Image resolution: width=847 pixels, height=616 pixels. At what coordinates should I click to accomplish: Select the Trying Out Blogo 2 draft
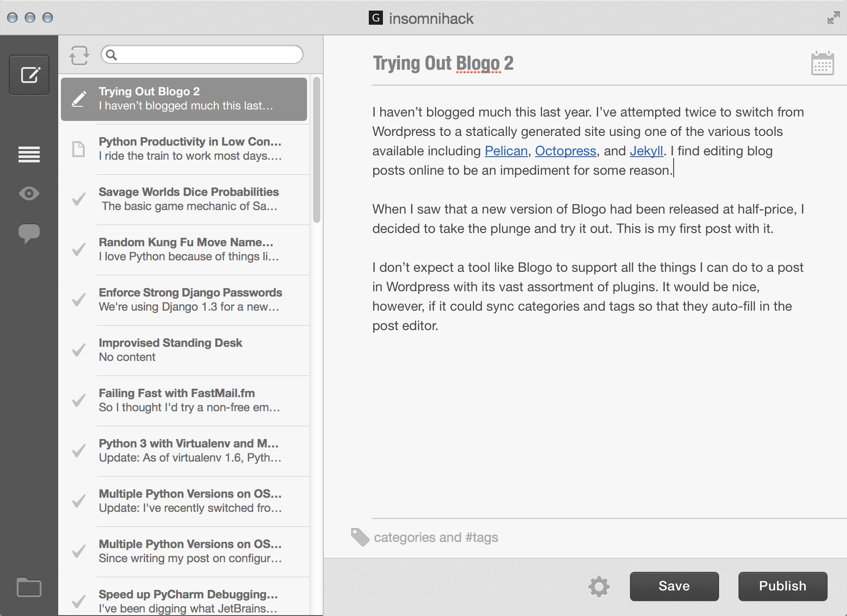184,99
